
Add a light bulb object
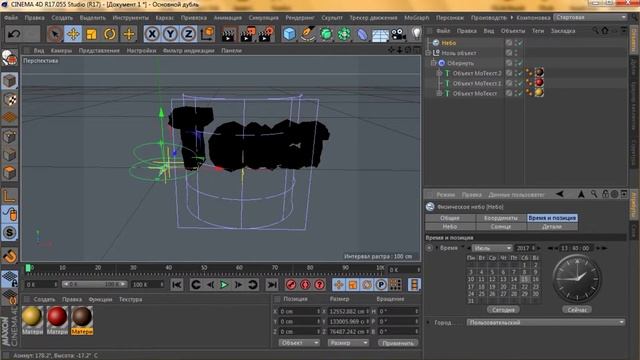tap(416, 34)
